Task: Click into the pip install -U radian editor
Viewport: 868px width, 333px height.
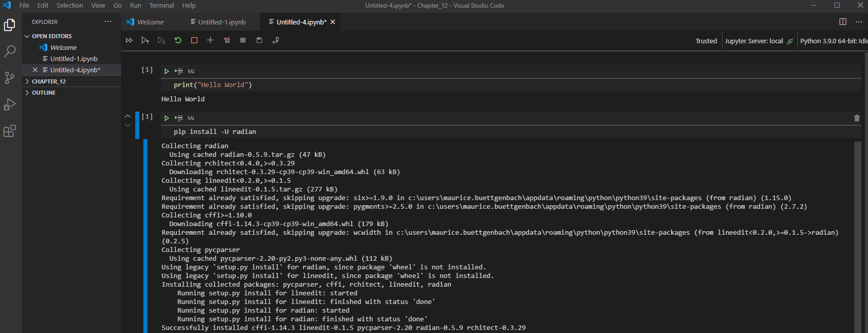Action: click(x=511, y=131)
